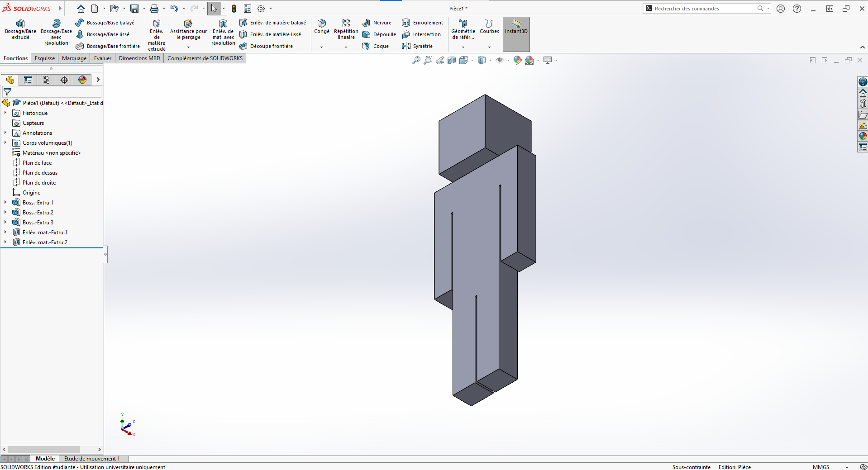Select the Intersection tool
This screenshot has height=470, width=868.
coord(421,34)
